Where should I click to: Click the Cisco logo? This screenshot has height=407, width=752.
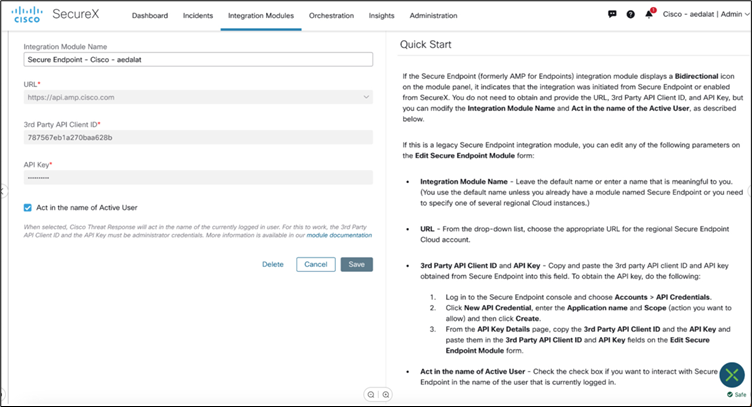pos(27,15)
